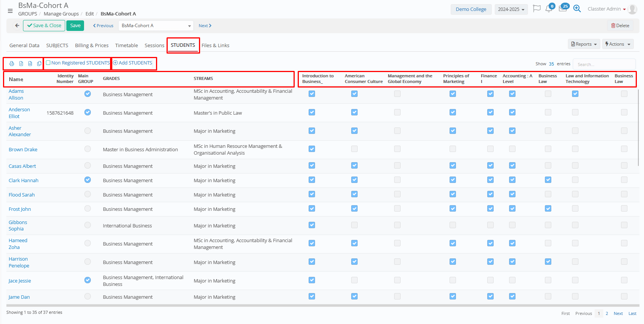The image size is (644, 324).
Task: Open the hamburger menu
Action: pos(10,11)
